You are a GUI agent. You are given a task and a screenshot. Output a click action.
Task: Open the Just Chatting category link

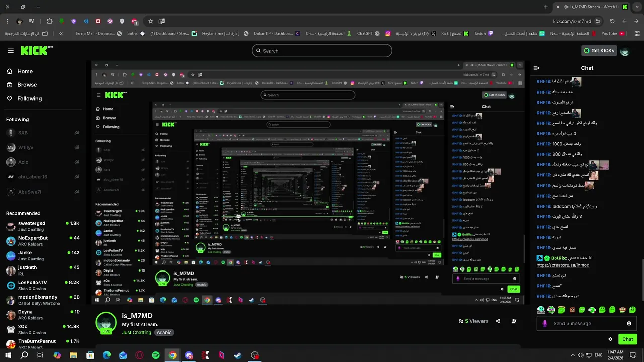tap(137, 332)
